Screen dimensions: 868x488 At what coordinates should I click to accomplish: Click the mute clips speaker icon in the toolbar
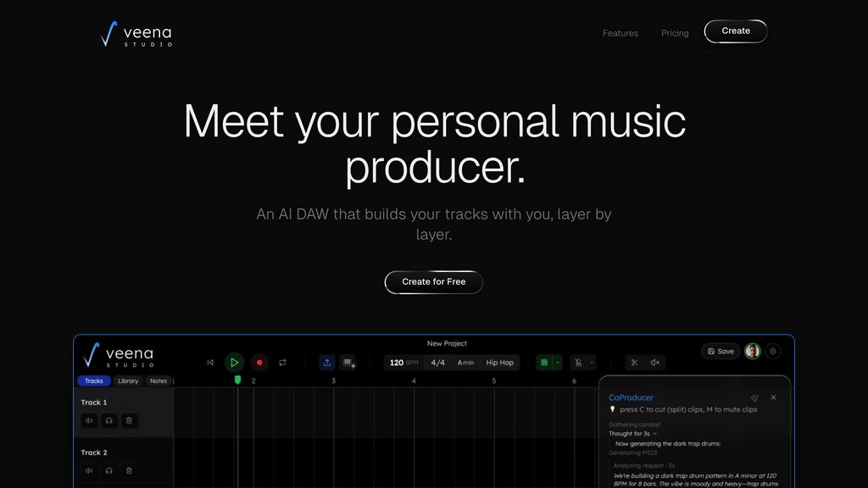(655, 363)
